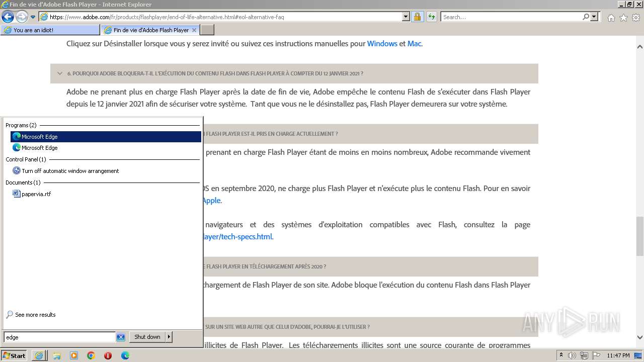The width and height of the screenshot is (644, 362).
Task: Toggle the 'téléchargement après 2020' FAQ header
Action: pos(371,266)
